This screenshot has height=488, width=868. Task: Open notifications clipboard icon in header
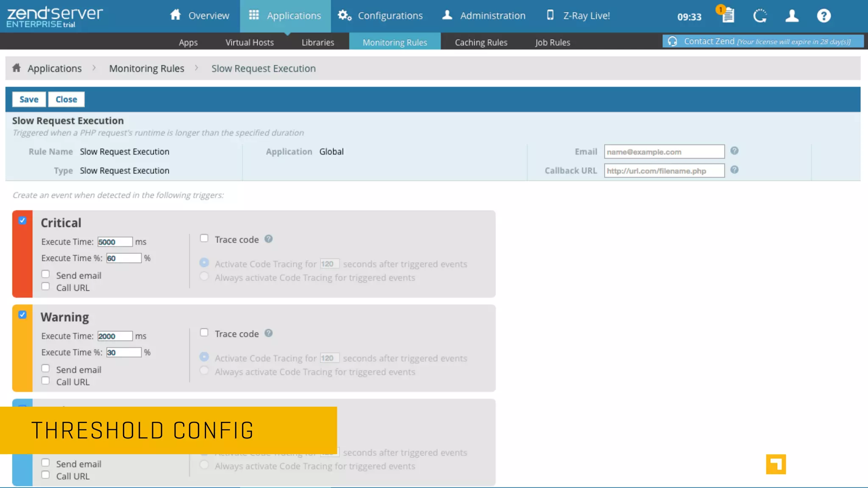pyautogui.click(x=727, y=16)
